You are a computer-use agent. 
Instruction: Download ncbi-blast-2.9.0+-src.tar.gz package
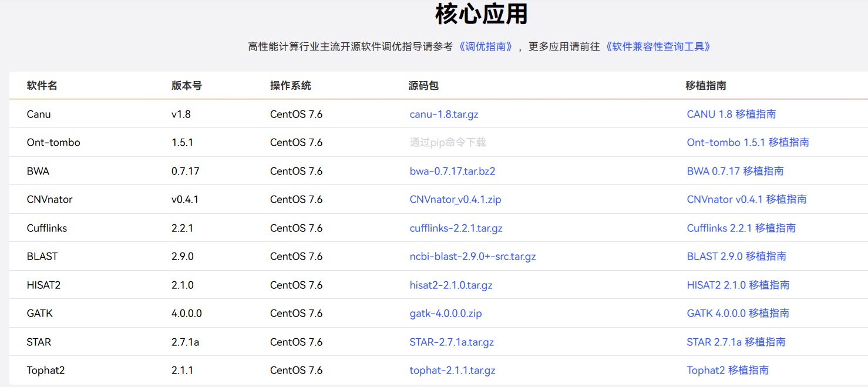pos(473,257)
